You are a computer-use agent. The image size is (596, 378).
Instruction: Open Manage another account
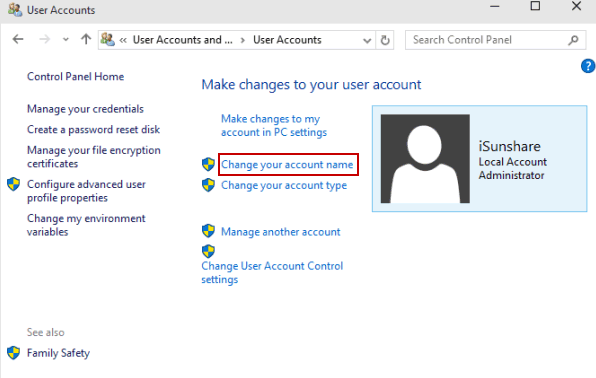pos(281,232)
